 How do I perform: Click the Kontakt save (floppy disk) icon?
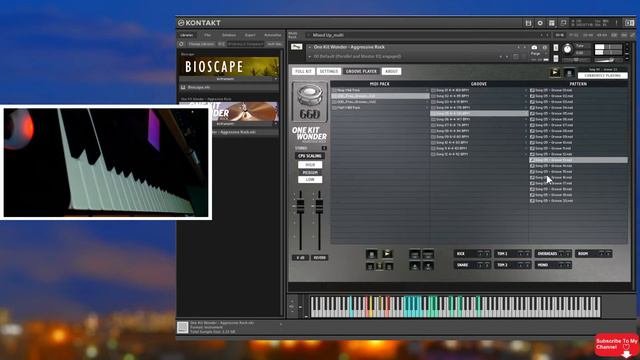[528, 23]
